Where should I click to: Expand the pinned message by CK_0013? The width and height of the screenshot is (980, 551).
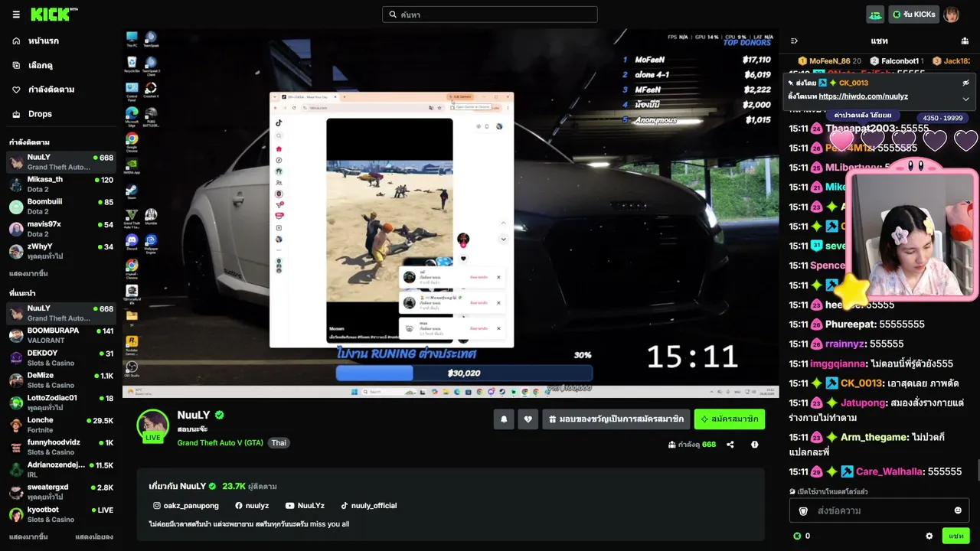(x=965, y=99)
